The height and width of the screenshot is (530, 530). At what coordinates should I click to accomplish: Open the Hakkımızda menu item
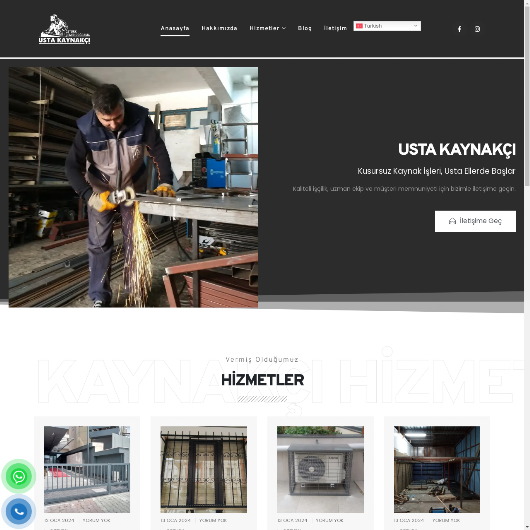click(219, 28)
